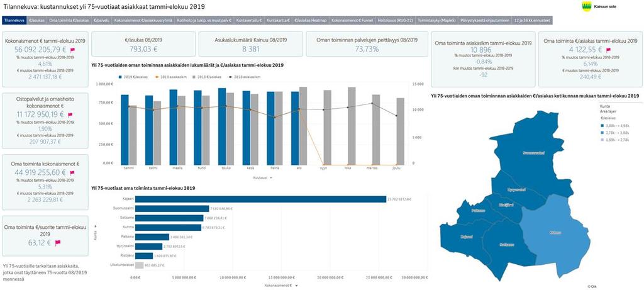
Task: Click the Kajaani bar value label
Action: point(399,199)
